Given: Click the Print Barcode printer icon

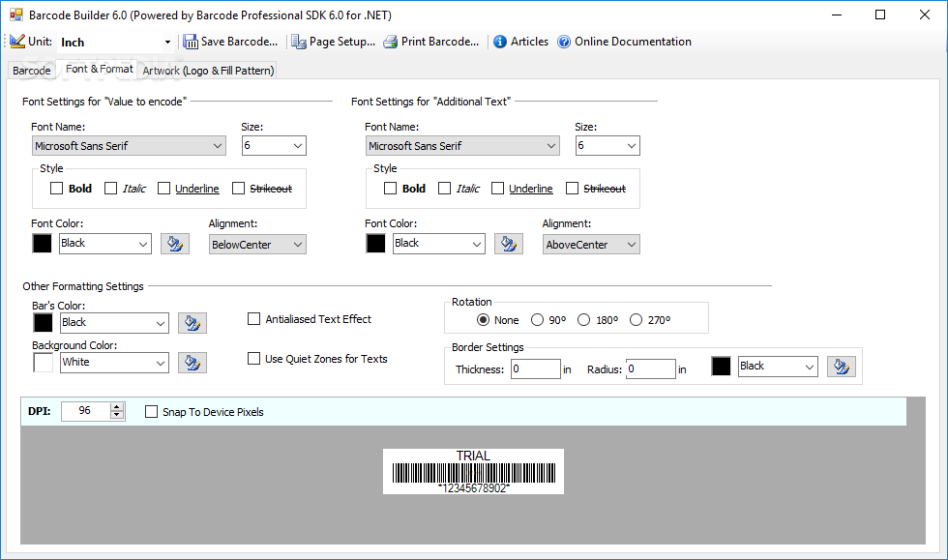Looking at the screenshot, I should coord(391,42).
